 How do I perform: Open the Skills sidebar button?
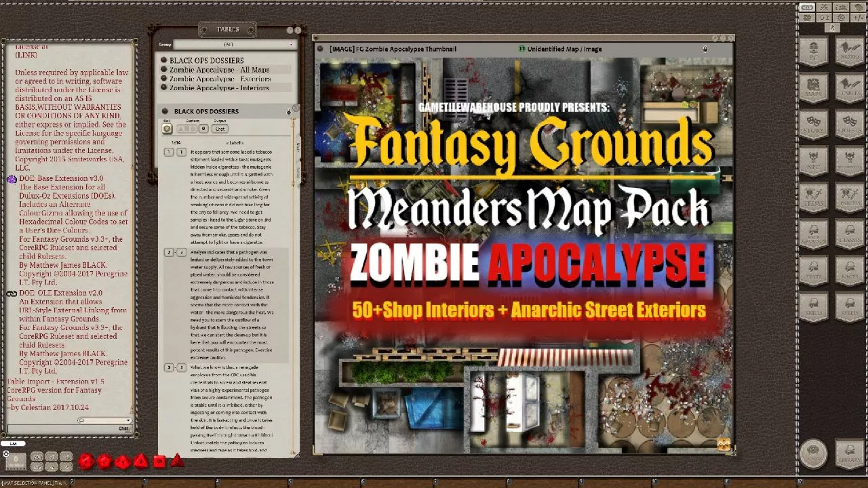(813, 308)
